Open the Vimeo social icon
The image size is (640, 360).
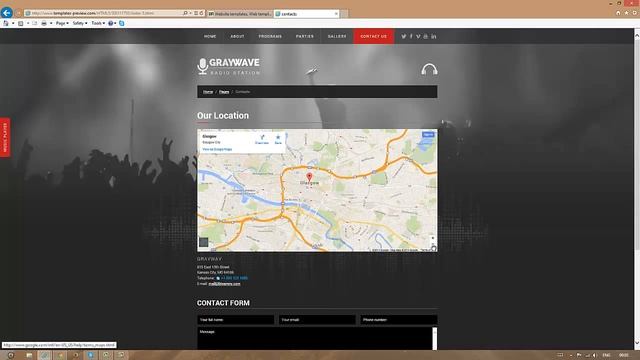coord(418,36)
